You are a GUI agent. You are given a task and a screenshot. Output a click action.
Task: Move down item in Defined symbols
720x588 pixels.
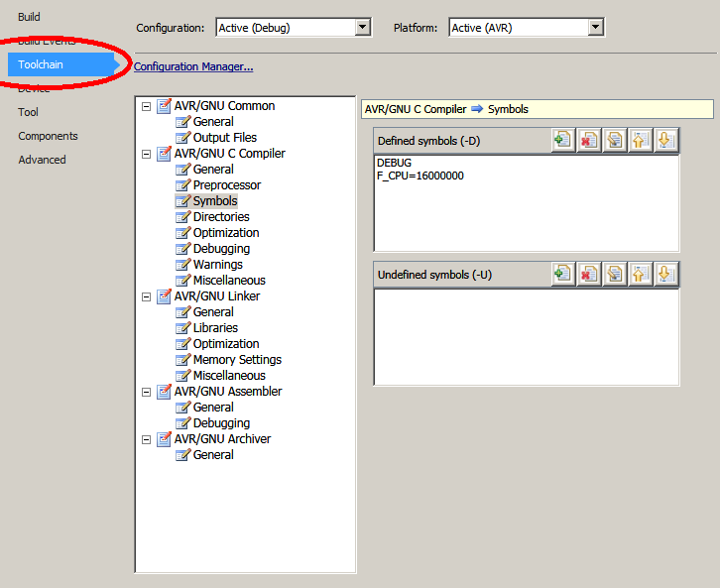click(665, 140)
